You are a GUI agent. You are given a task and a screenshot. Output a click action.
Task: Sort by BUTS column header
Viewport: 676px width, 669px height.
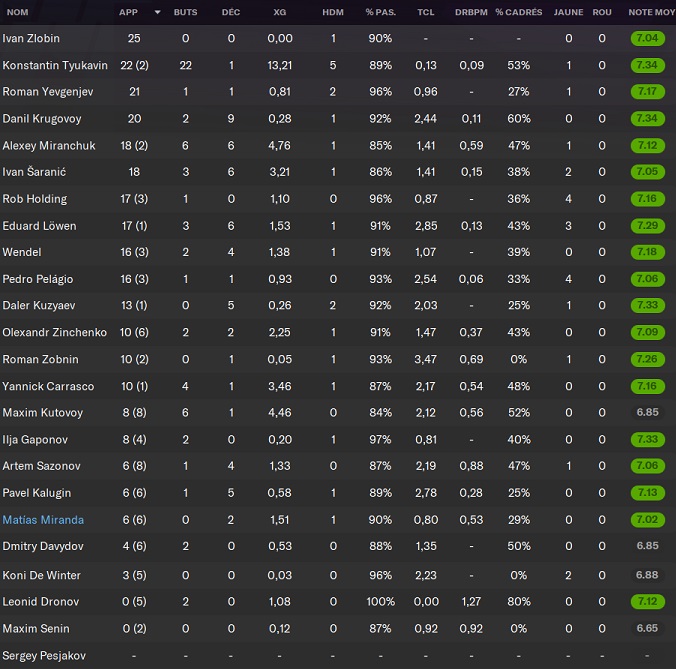tap(185, 12)
